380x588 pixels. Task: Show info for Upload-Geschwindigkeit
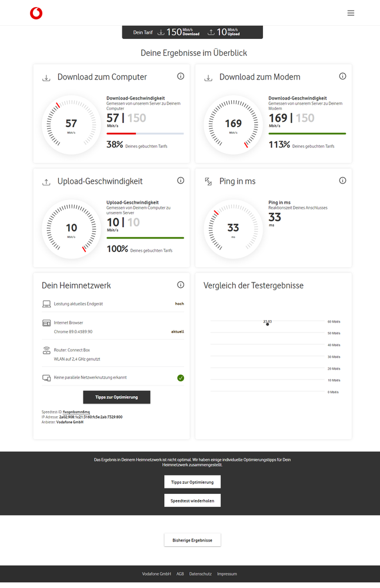point(181,180)
